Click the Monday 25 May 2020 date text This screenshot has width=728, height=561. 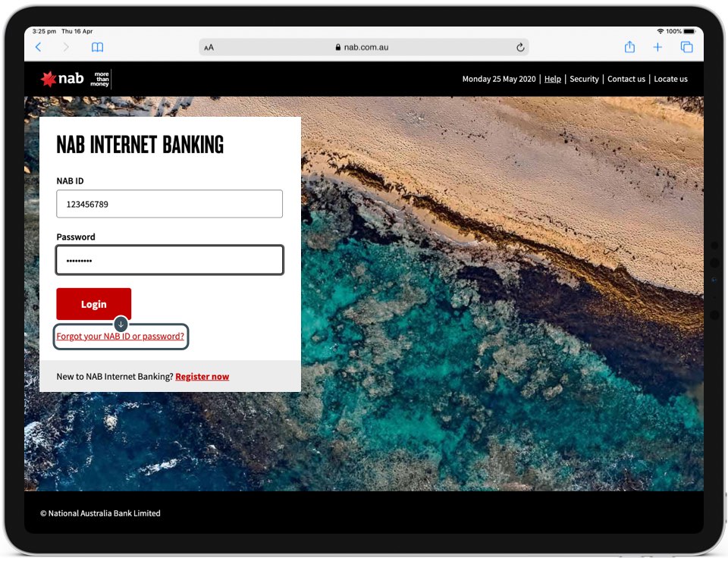tap(499, 79)
